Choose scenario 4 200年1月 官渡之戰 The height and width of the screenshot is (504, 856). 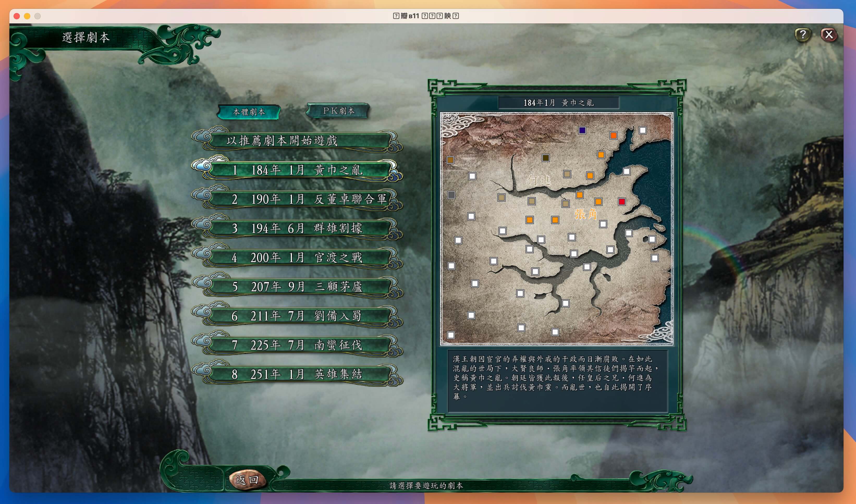[298, 257]
